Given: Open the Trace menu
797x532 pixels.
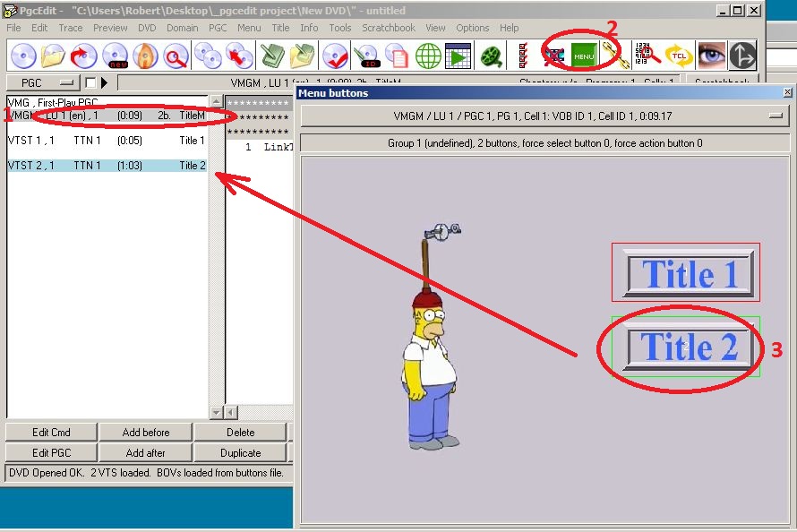Looking at the screenshot, I should point(70,28).
